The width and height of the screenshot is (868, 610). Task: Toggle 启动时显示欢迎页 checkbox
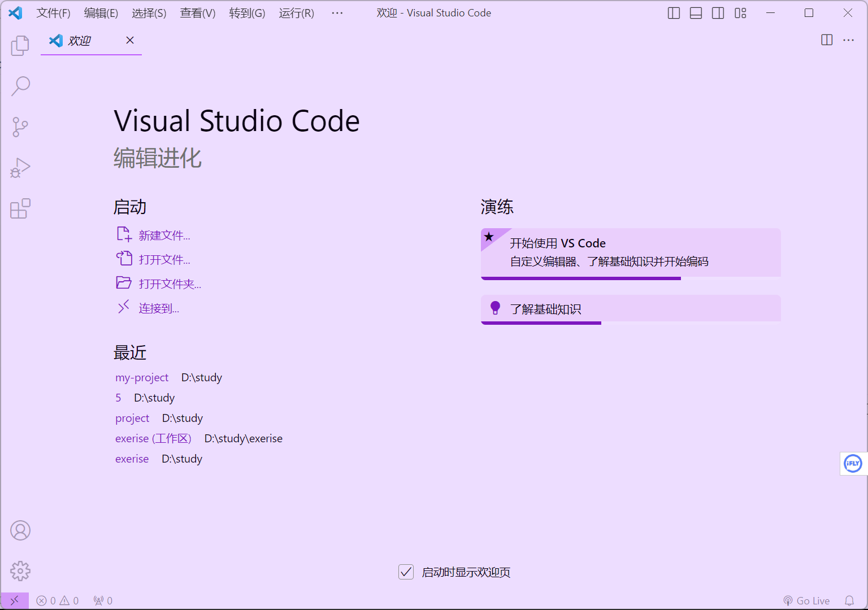coord(406,572)
